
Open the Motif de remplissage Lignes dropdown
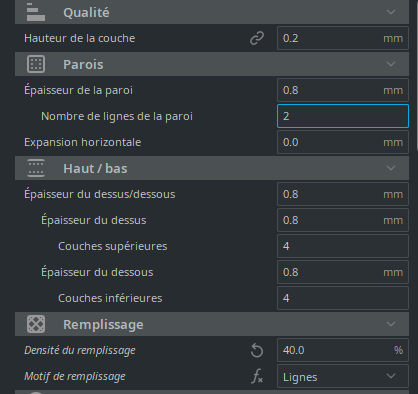click(x=343, y=376)
